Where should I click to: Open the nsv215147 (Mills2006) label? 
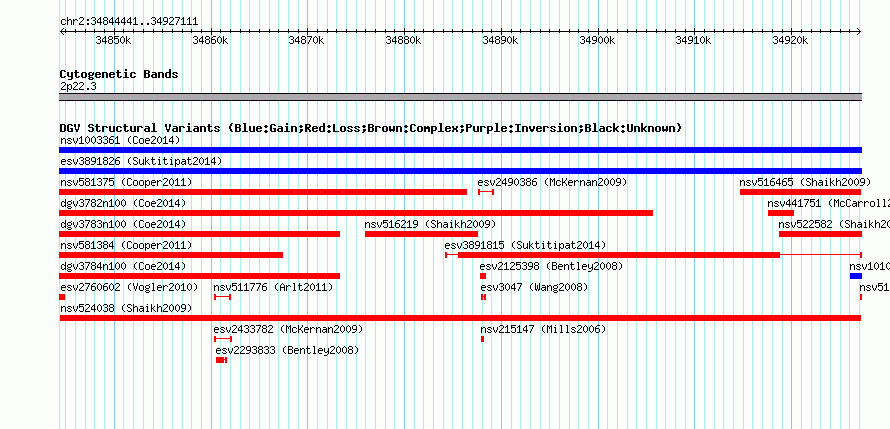(x=543, y=330)
